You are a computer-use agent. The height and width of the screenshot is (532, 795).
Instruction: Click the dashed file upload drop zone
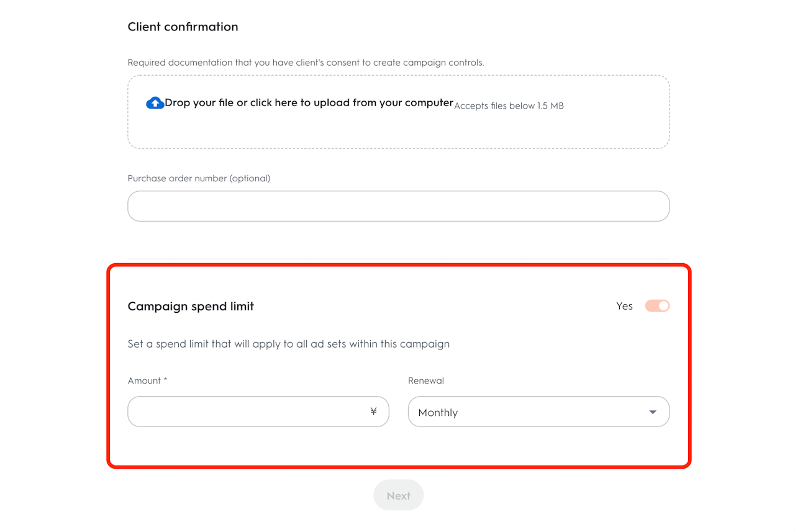[x=398, y=130]
